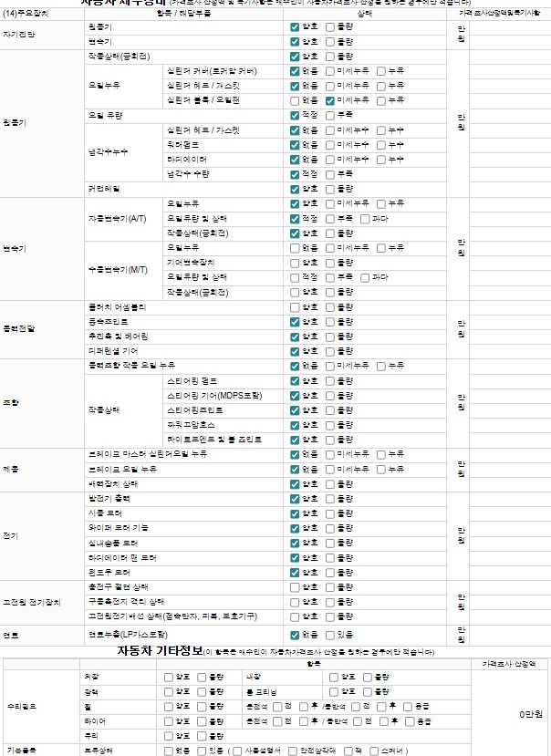Check 불량 for 와이퍼 모터 기능
This screenshot has height=756, width=551.
[330, 528]
